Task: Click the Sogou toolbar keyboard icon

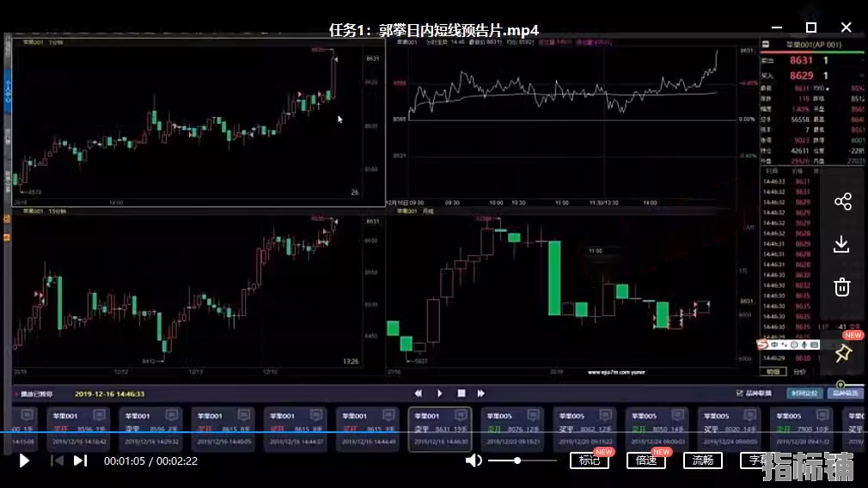Action: (814, 345)
